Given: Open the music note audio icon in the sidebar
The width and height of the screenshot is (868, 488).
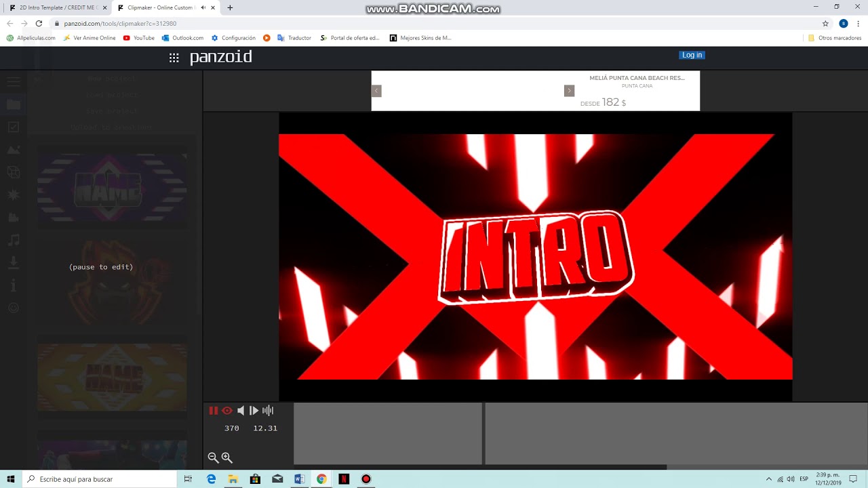Looking at the screenshot, I should click(x=14, y=240).
